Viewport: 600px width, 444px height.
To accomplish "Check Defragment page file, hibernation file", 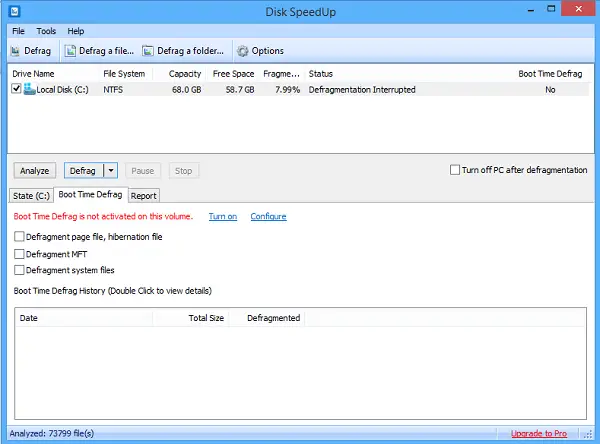I will point(19,237).
